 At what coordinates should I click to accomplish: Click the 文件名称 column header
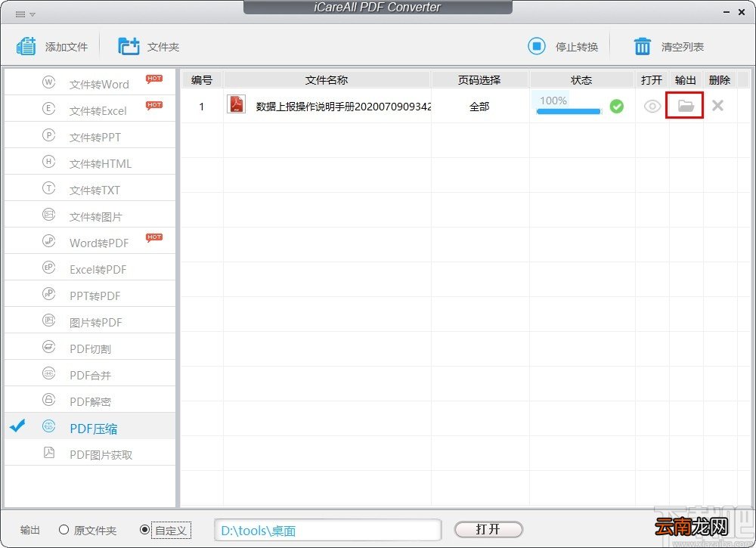coord(327,80)
